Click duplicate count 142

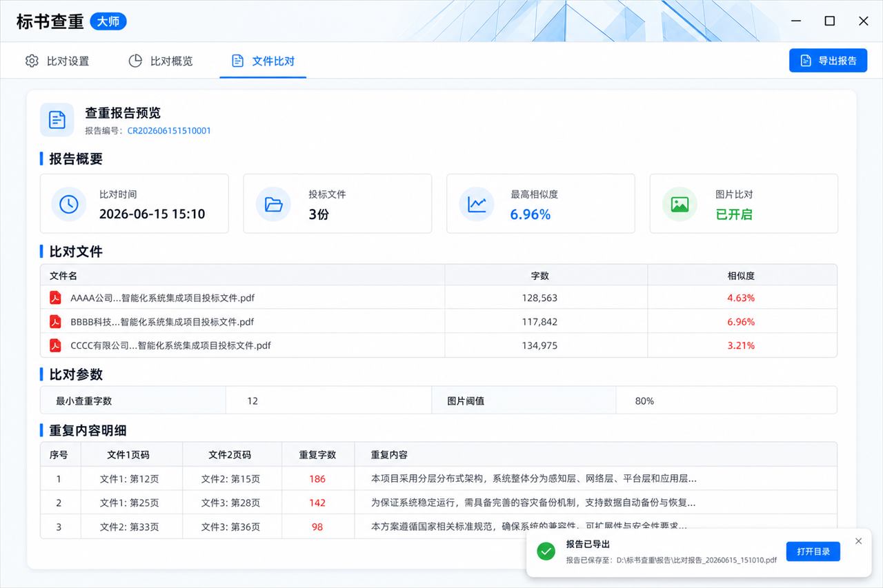pyautogui.click(x=317, y=503)
